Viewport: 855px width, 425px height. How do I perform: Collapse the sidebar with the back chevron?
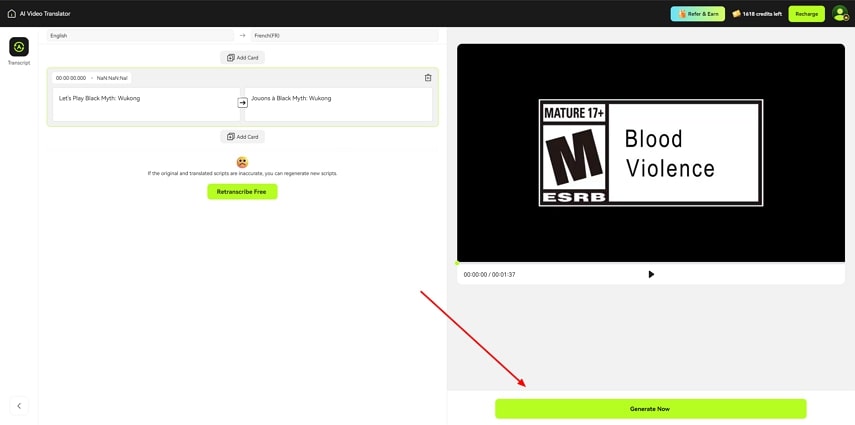click(x=19, y=405)
